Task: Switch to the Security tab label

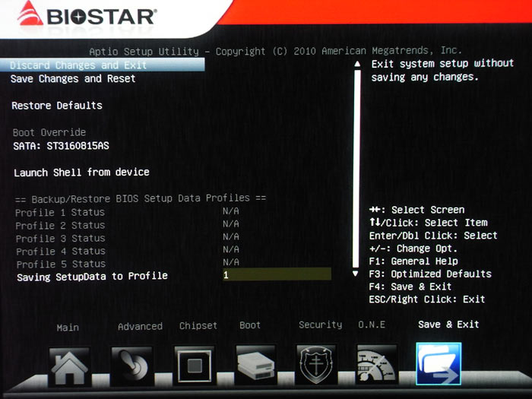Action: click(x=320, y=325)
